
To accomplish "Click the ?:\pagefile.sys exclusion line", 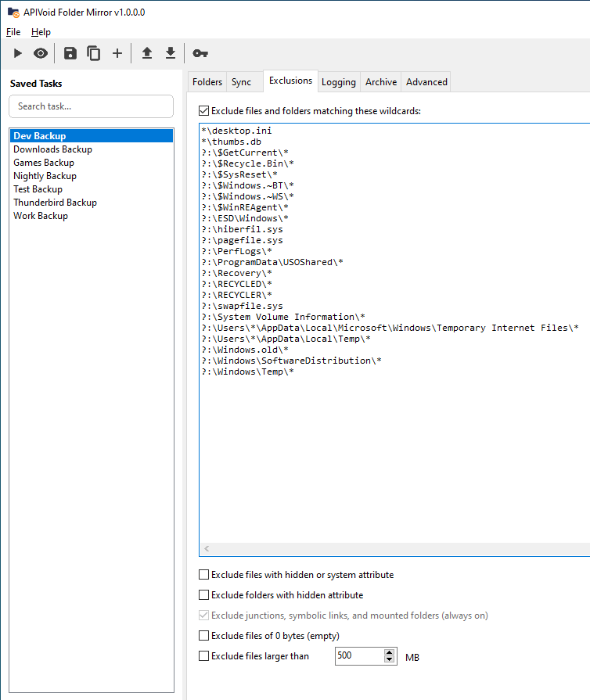I will click(242, 240).
